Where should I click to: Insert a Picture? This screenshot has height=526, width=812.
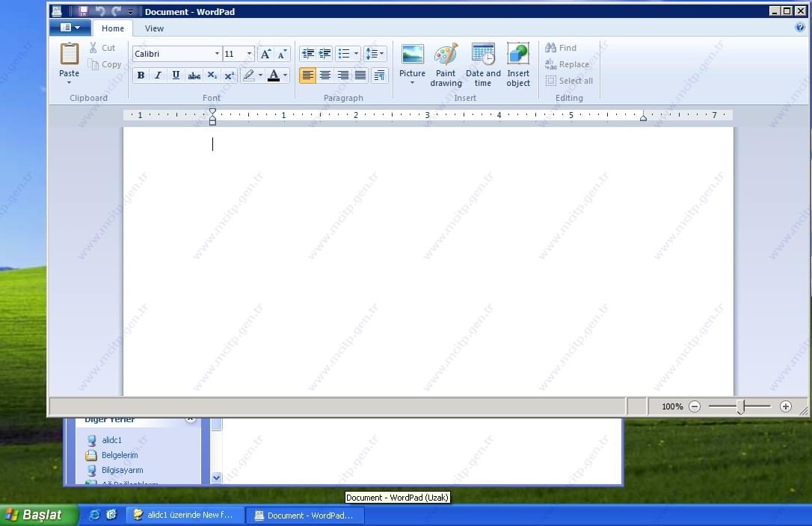tap(412, 60)
